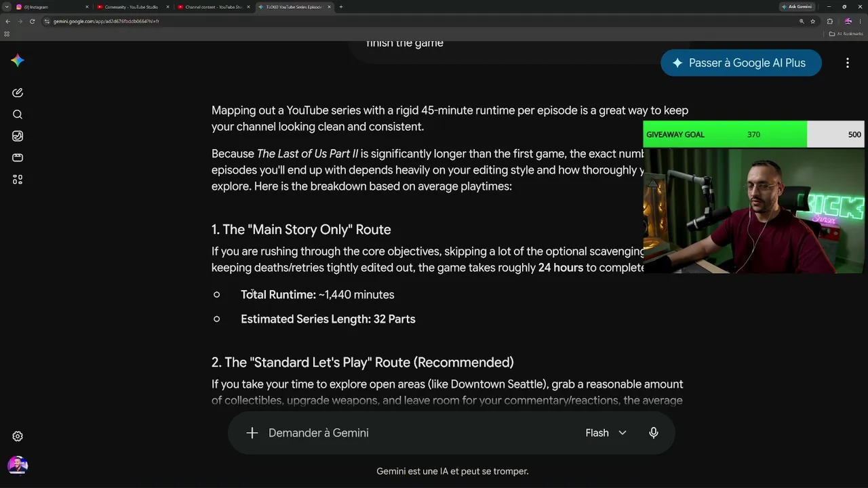Reload the Gemini page
868x488 pixels.
tap(32, 21)
